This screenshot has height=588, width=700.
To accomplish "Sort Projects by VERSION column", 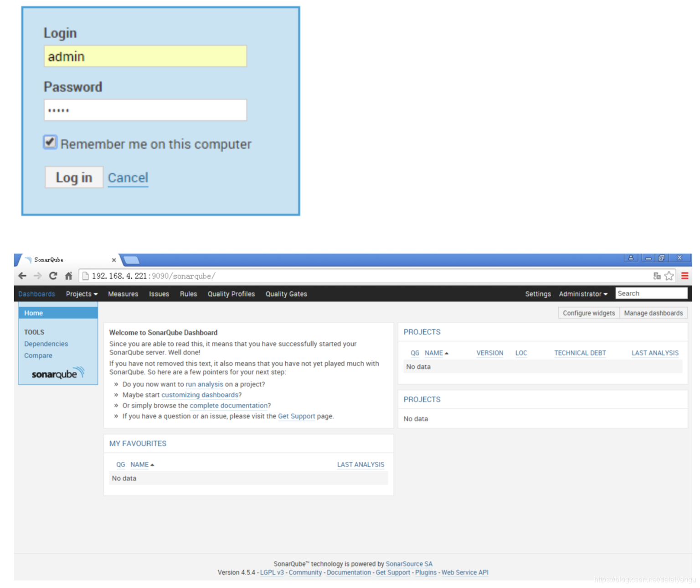I will [490, 353].
